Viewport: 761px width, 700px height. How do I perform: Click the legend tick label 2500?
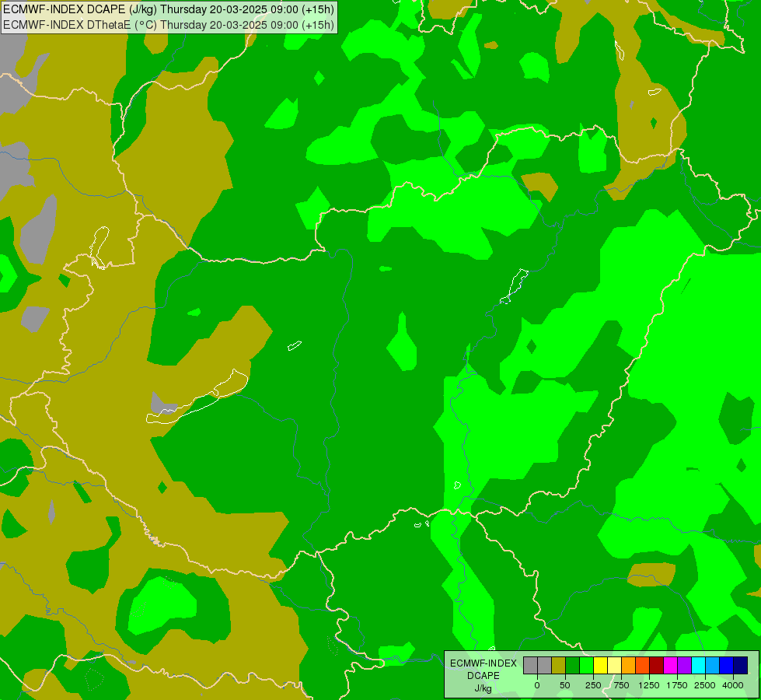pyautogui.click(x=705, y=685)
